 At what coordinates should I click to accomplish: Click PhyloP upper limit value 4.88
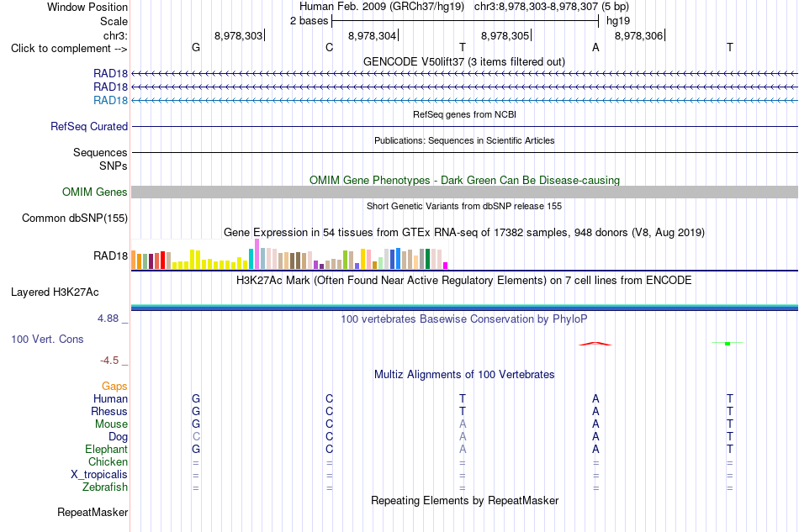[x=108, y=319]
